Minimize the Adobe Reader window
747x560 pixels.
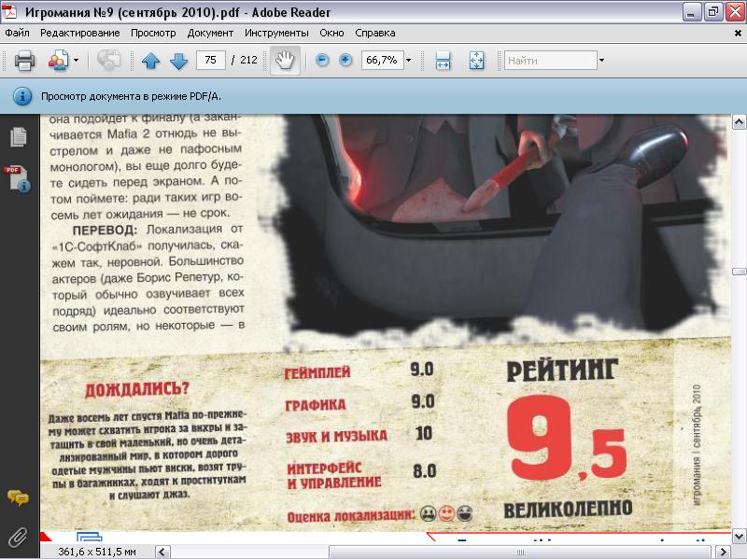pos(691,12)
